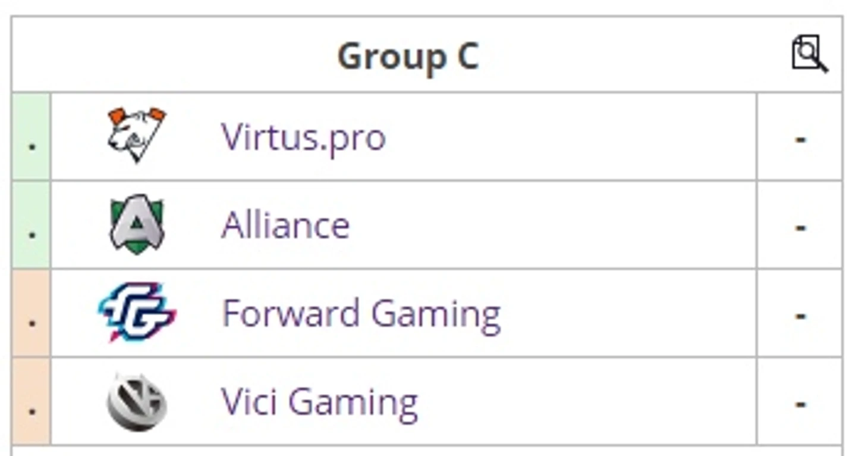Select the score dash in Alliance row
Viewport: 868px width, 456px height.
(x=800, y=227)
